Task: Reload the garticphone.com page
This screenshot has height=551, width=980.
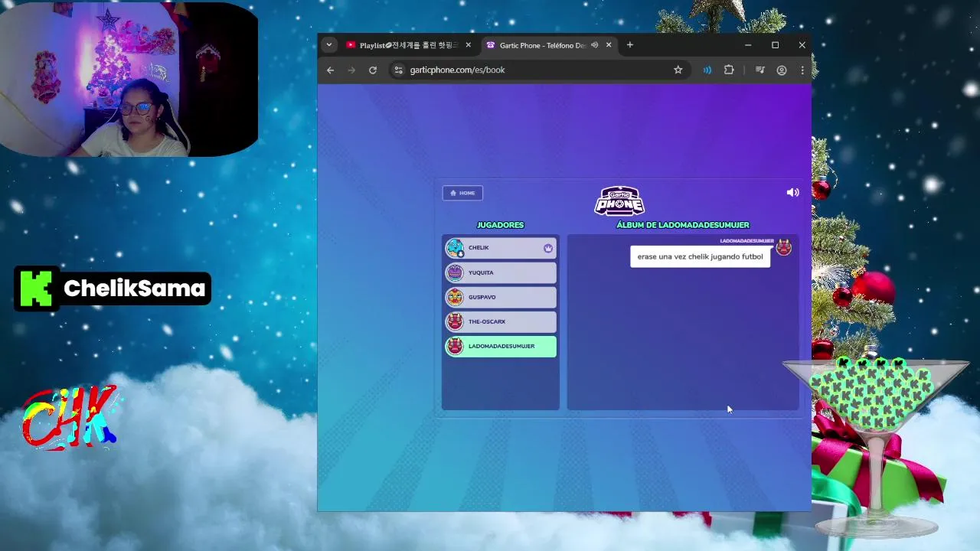Action: pyautogui.click(x=373, y=70)
